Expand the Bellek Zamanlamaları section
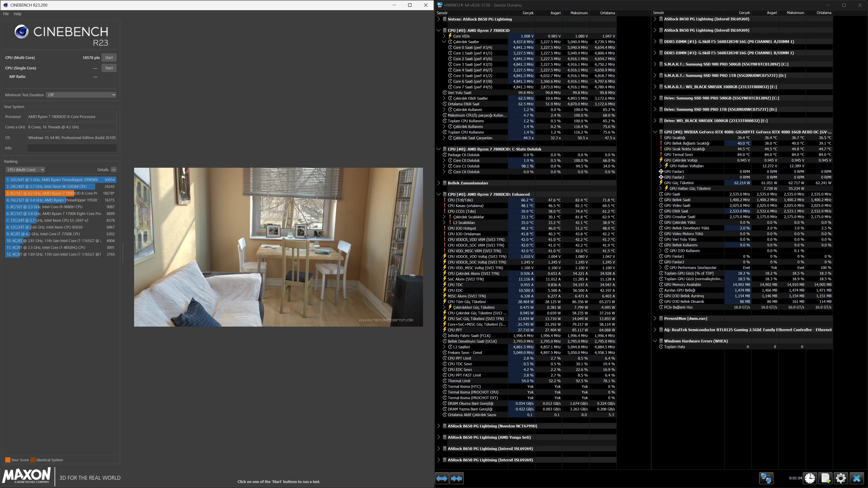The height and width of the screenshot is (488, 868). coord(438,183)
